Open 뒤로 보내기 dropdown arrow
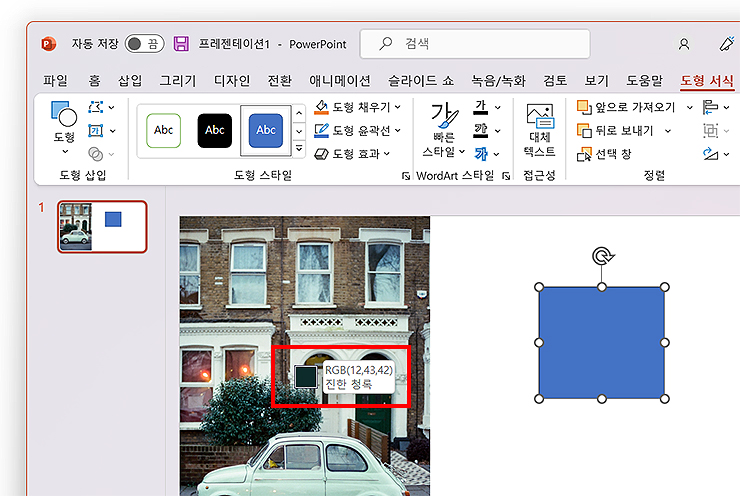Image resolution: width=740 pixels, height=496 pixels. click(668, 131)
